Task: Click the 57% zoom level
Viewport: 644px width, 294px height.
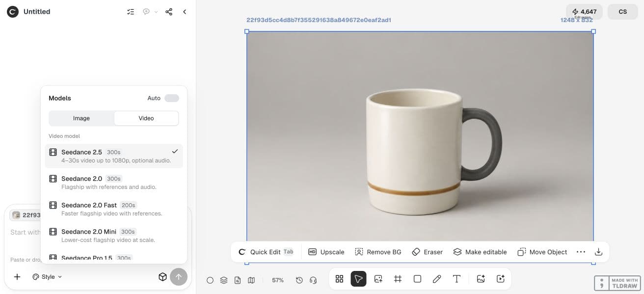Action: click(x=278, y=280)
